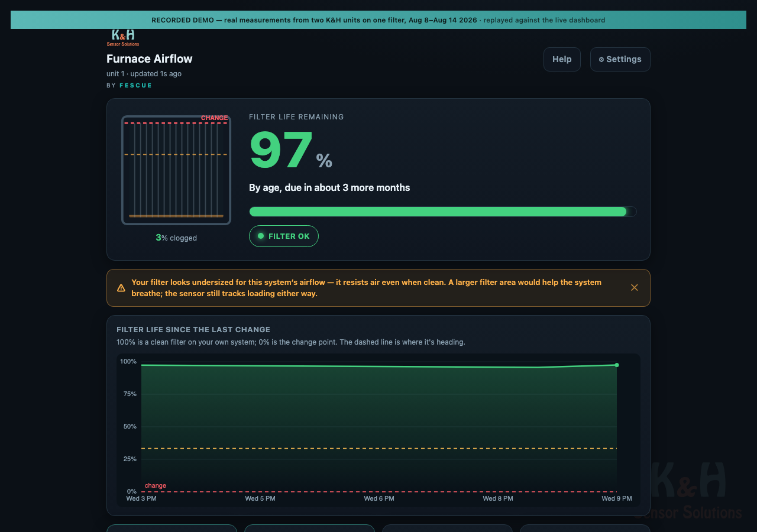Click the warning triangle icon
Viewport: 757px width, 532px height.
point(121,288)
